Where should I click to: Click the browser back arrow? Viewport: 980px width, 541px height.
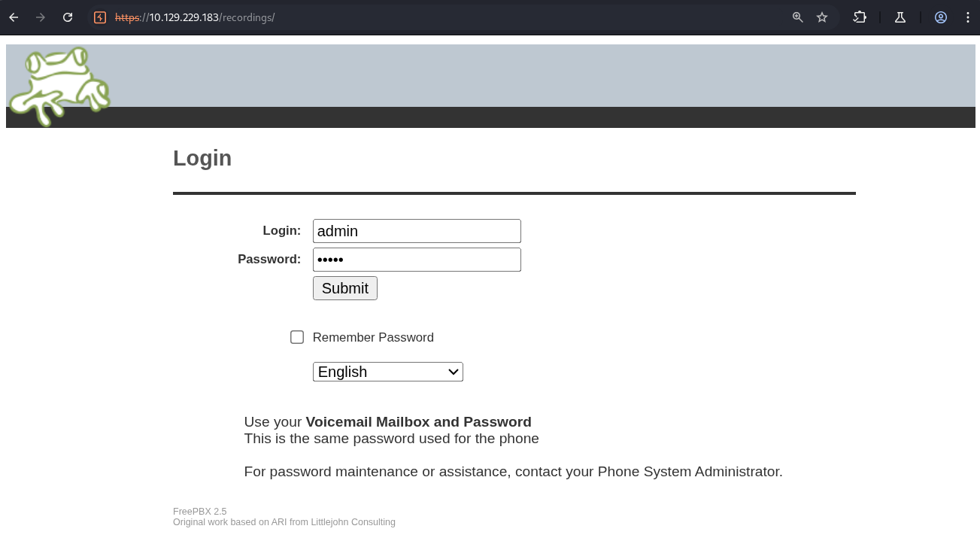14,17
